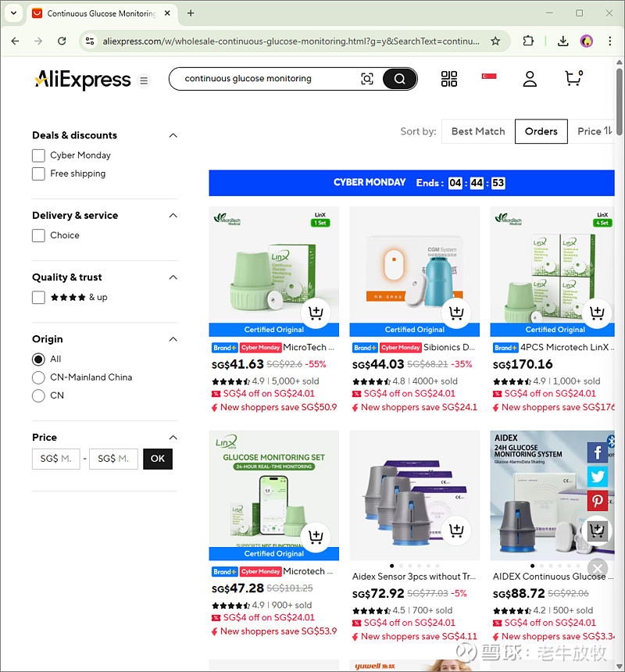Go back in browser history
Image resolution: width=625 pixels, height=672 pixels.
pos(16,41)
